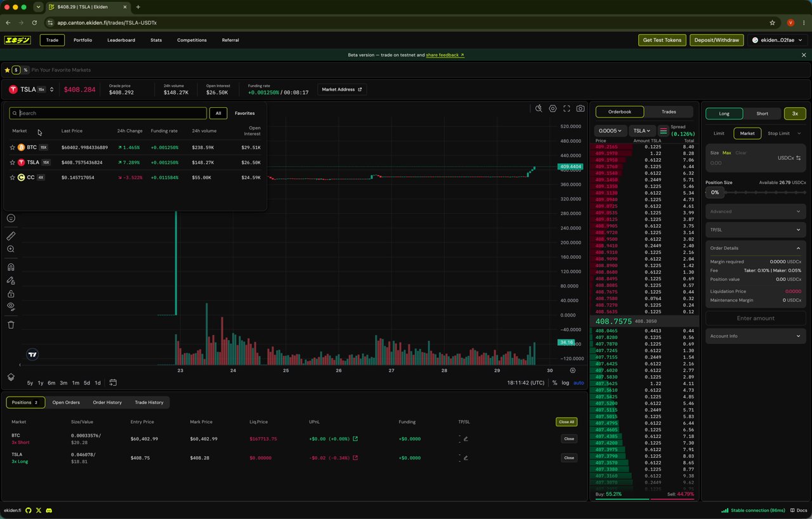The height and width of the screenshot is (519, 812).
Task: Expand the Account Info panel
Action: [755, 336]
